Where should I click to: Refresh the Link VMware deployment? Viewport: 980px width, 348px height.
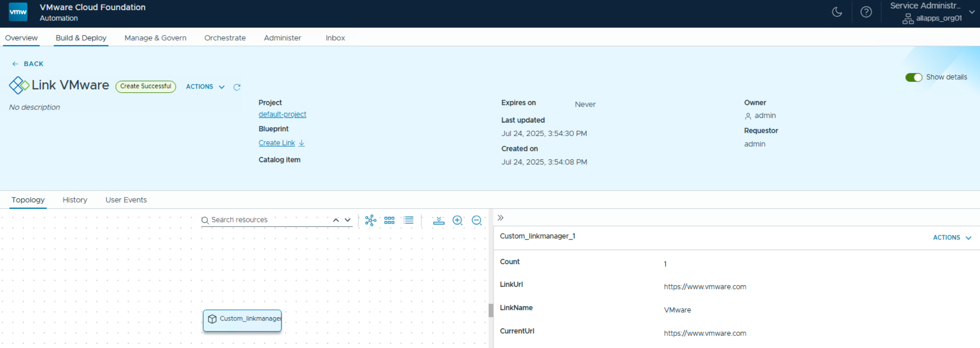tap(237, 87)
